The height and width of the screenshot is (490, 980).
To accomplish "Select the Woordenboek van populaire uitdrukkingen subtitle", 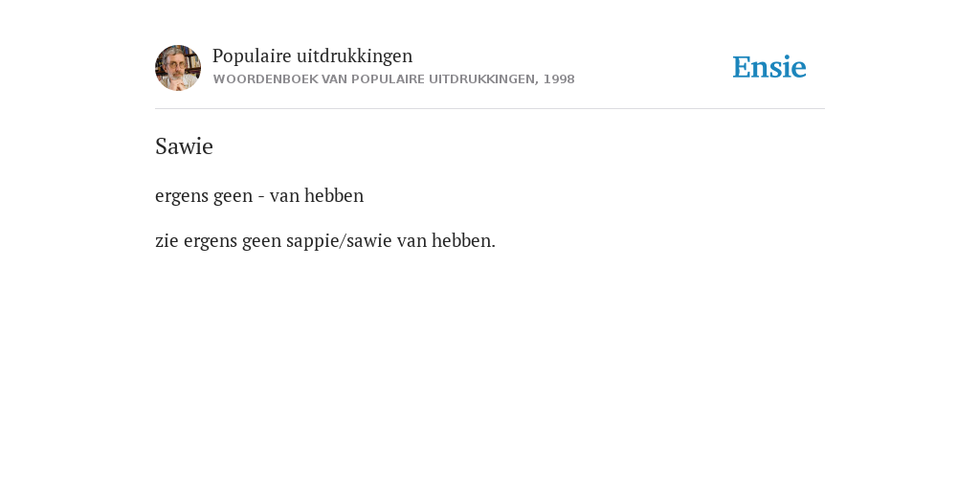I will (393, 79).
